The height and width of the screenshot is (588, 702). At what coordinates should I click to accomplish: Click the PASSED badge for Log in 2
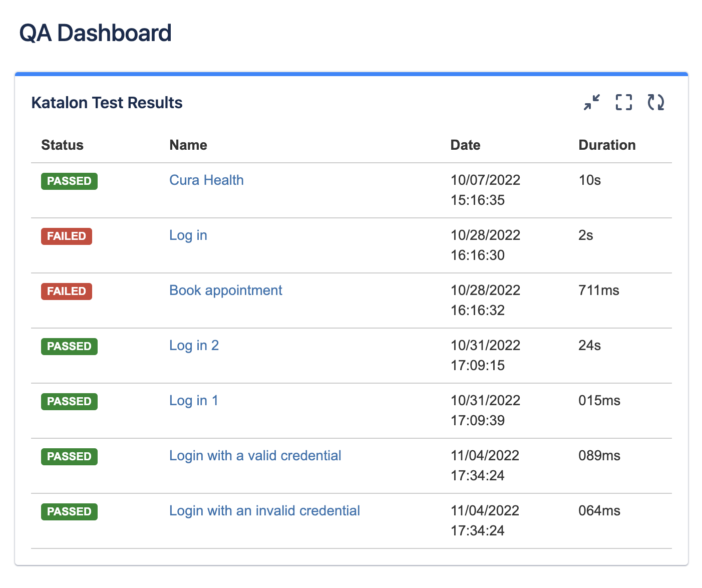[x=69, y=346]
